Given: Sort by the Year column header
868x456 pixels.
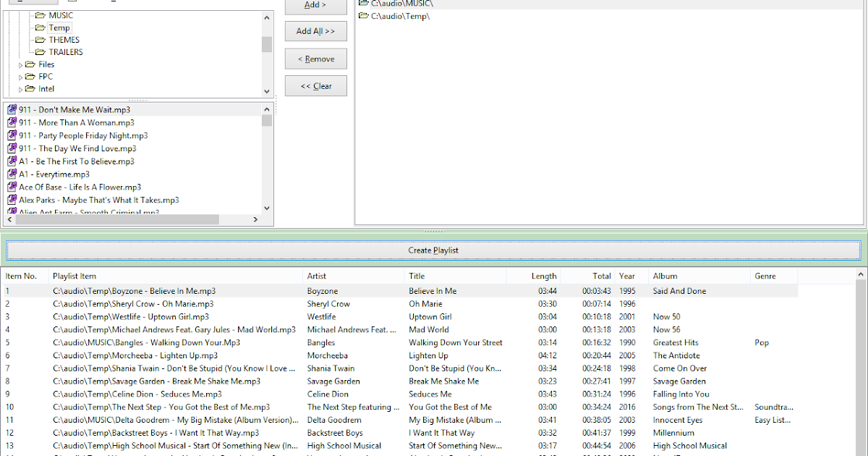Looking at the screenshot, I should [632, 276].
